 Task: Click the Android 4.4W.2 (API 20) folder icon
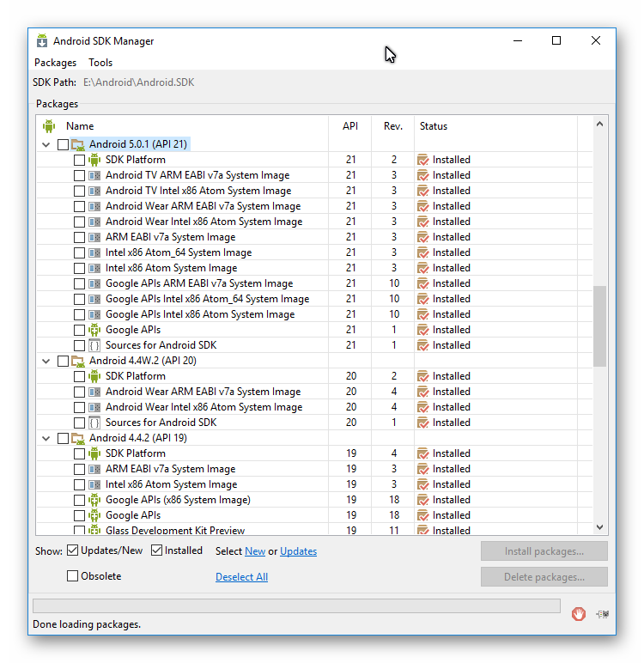pos(78,361)
